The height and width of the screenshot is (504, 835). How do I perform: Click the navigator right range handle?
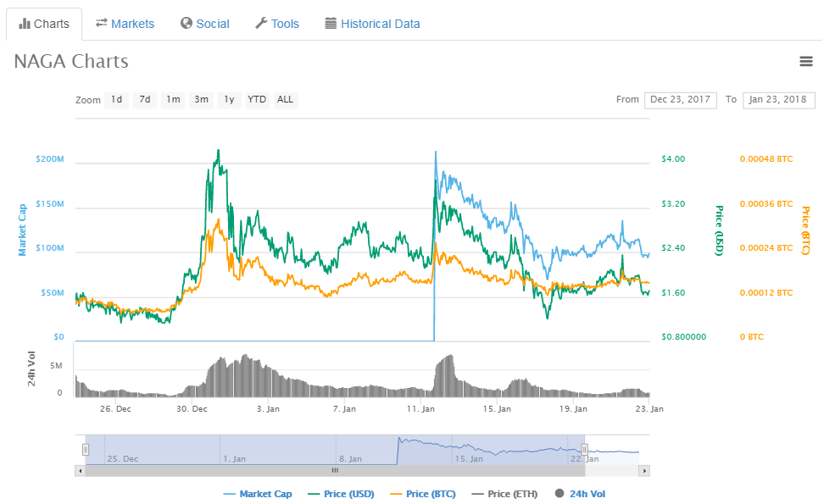[x=584, y=450]
